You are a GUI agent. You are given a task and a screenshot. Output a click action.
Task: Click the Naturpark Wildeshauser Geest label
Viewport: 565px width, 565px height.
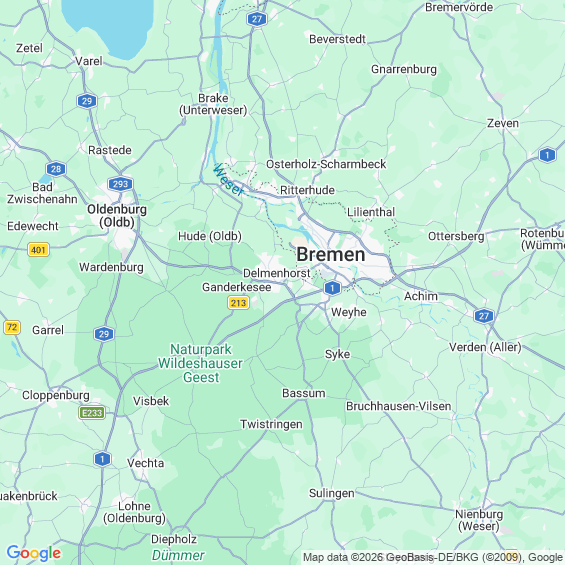pyautogui.click(x=201, y=363)
